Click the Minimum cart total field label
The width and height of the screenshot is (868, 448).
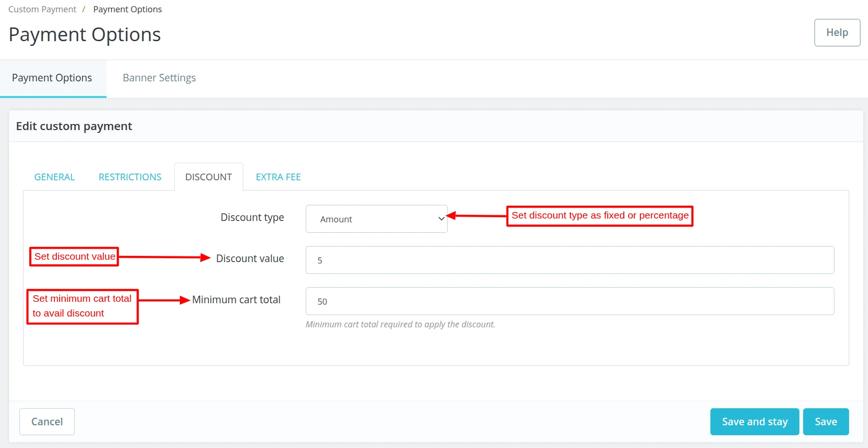[x=236, y=300]
